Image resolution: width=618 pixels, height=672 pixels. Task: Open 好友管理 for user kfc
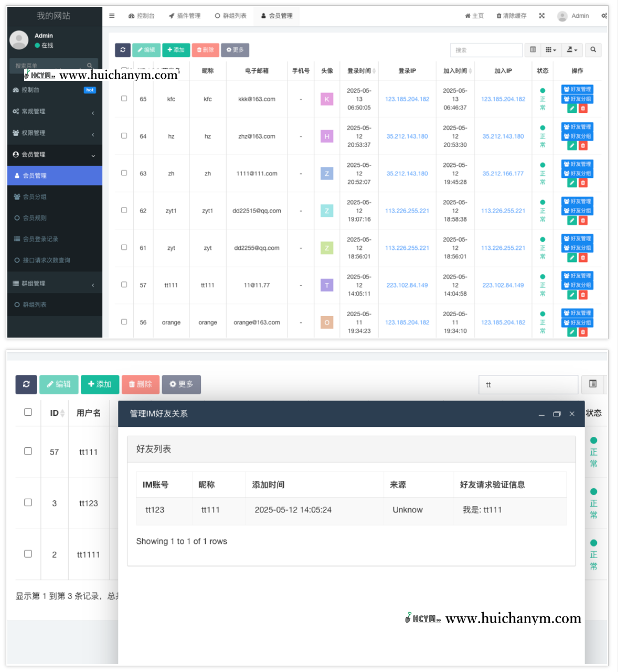pyautogui.click(x=577, y=89)
